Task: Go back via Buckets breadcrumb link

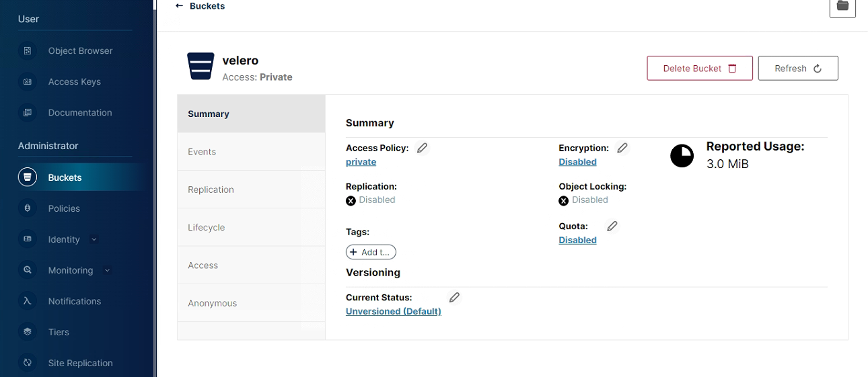Action: [x=207, y=6]
